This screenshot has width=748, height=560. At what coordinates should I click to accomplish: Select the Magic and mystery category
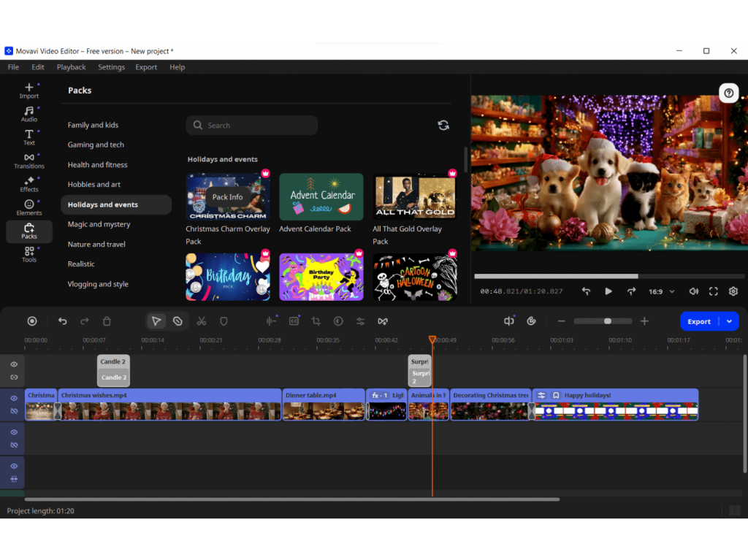pyautogui.click(x=99, y=224)
